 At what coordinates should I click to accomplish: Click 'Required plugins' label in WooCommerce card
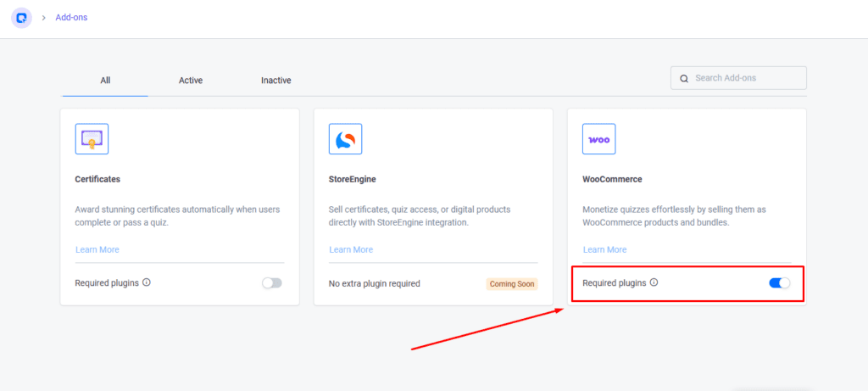click(x=615, y=282)
